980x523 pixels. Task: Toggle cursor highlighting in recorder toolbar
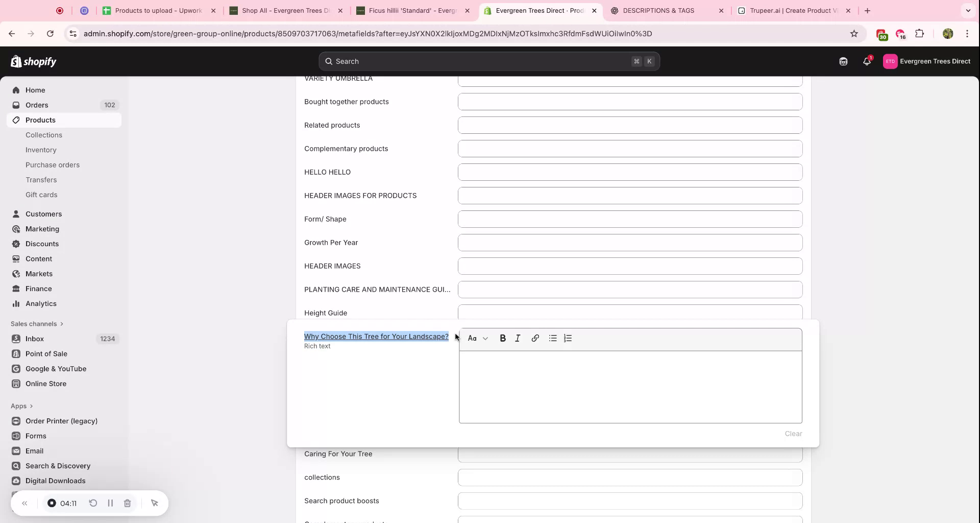(155, 503)
